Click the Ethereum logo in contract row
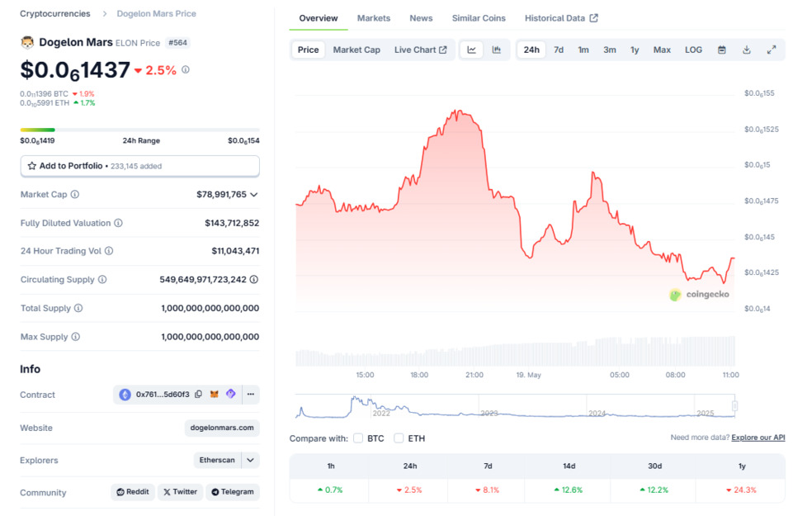Viewport: 812px width, 516px height. click(125, 395)
